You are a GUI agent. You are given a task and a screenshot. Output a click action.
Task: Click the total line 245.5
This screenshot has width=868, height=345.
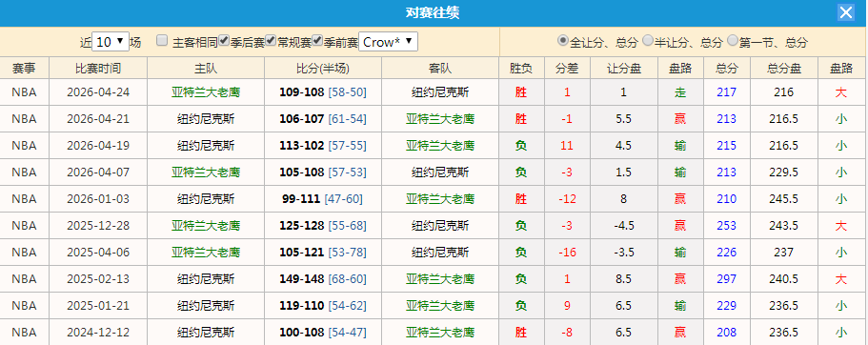[784, 199]
